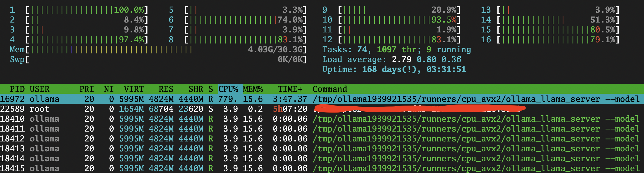The height and width of the screenshot is (173, 644).
Task: Select process row with PID 18413
Action: pyautogui.click(x=322, y=148)
